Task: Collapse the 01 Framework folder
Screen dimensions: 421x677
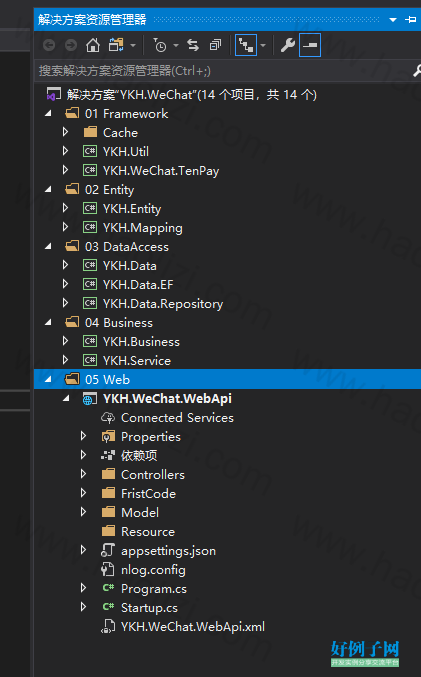Action: [x=48, y=114]
